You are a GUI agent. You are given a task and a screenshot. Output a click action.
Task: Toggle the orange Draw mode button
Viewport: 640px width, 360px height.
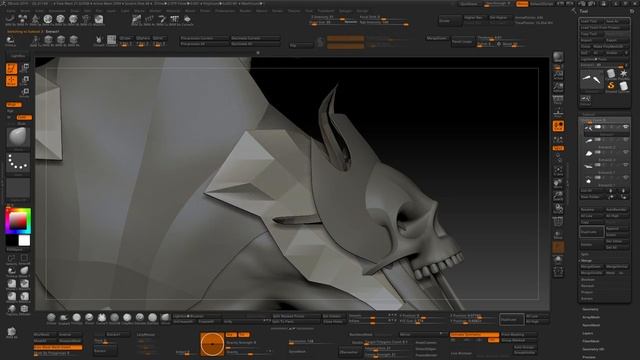pos(11,81)
